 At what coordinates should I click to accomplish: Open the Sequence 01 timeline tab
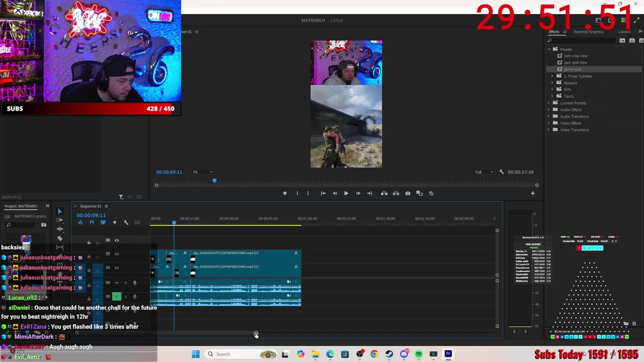tap(91, 206)
